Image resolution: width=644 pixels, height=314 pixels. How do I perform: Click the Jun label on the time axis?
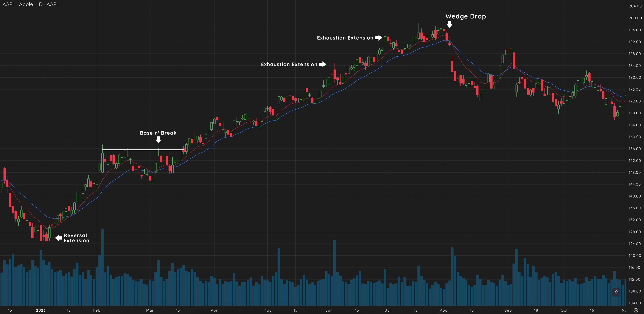click(329, 310)
